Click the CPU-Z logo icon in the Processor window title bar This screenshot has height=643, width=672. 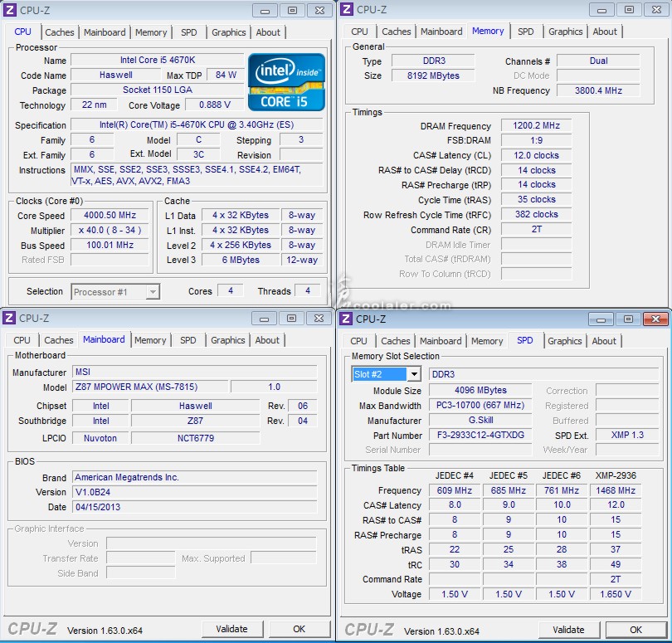[10, 10]
